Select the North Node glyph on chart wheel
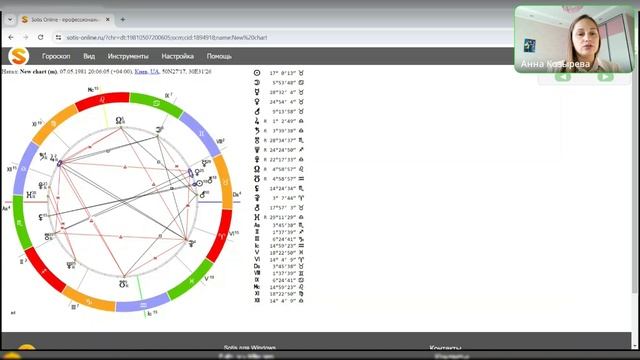The image size is (640, 360). coord(119,120)
